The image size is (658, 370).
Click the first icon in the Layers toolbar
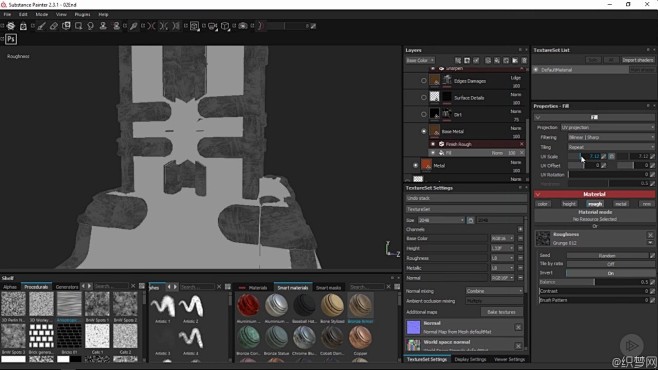pos(458,60)
